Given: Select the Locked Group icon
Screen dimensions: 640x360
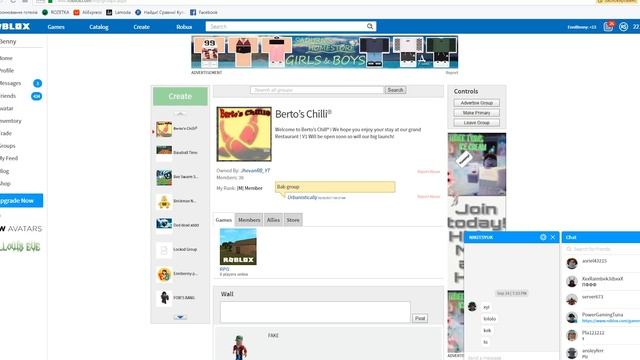Looking at the screenshot, I should pyautogui.click(x=164, y=250).
